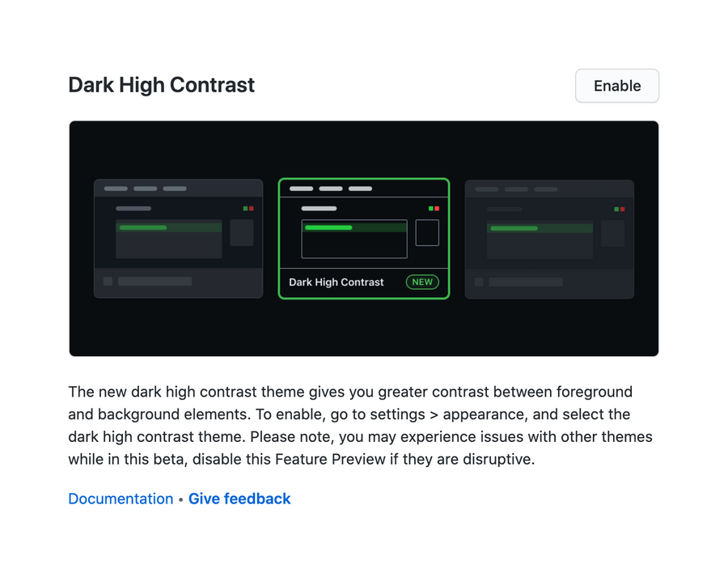728x573 pixels.
Task: Click the red status dot in middle preview
Action: click(x=436, y=207)
